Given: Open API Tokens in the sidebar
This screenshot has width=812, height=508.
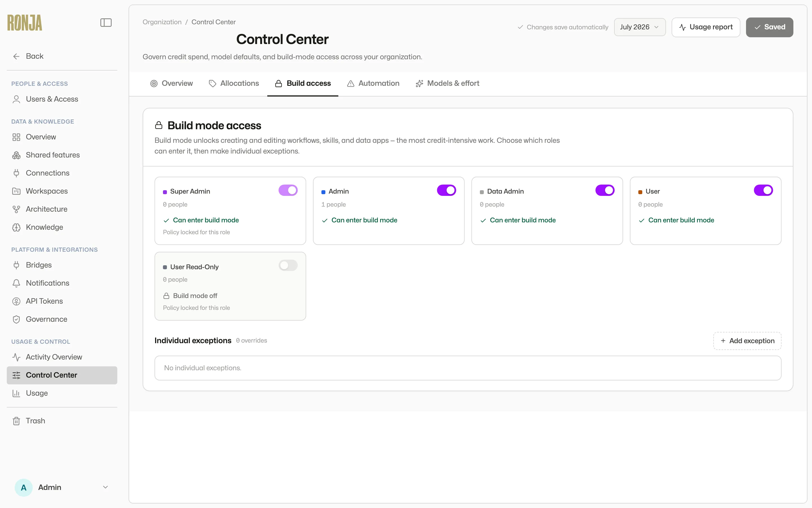Looking at the screenshot, I should tap(62, 301).
